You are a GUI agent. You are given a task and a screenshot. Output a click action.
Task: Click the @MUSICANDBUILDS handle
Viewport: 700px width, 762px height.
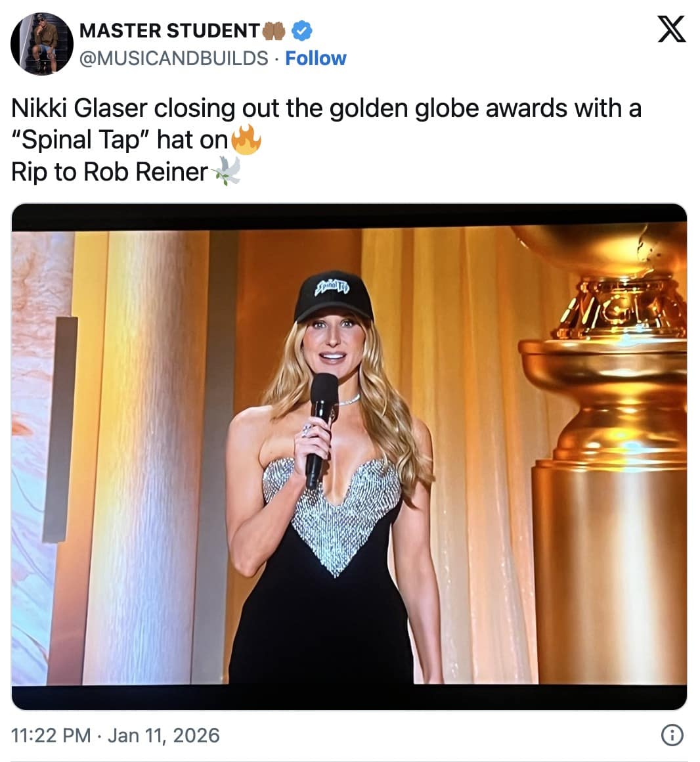[x=173, y=58]
